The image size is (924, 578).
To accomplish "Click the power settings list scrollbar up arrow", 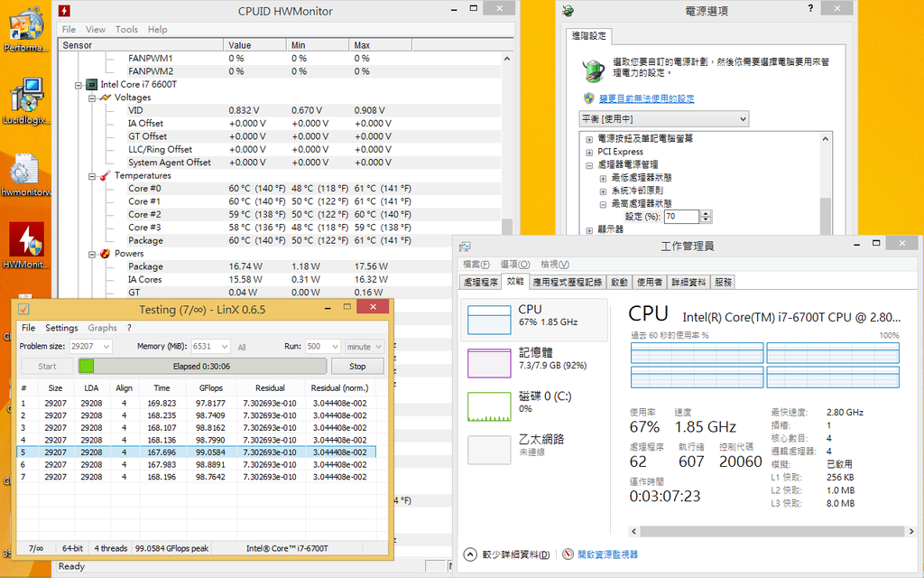I will point(826,139).
